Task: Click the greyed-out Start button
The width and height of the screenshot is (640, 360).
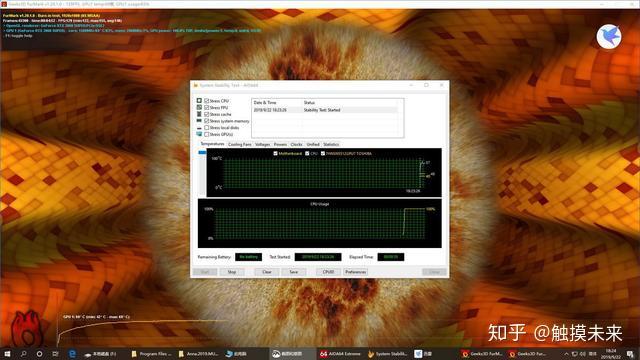Action: pos(205,272)
